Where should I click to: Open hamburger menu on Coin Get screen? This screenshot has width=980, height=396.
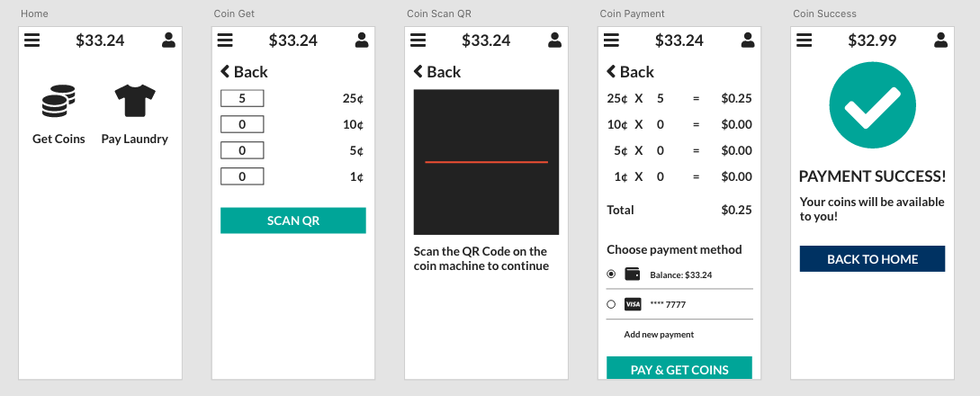pos(225,40)
